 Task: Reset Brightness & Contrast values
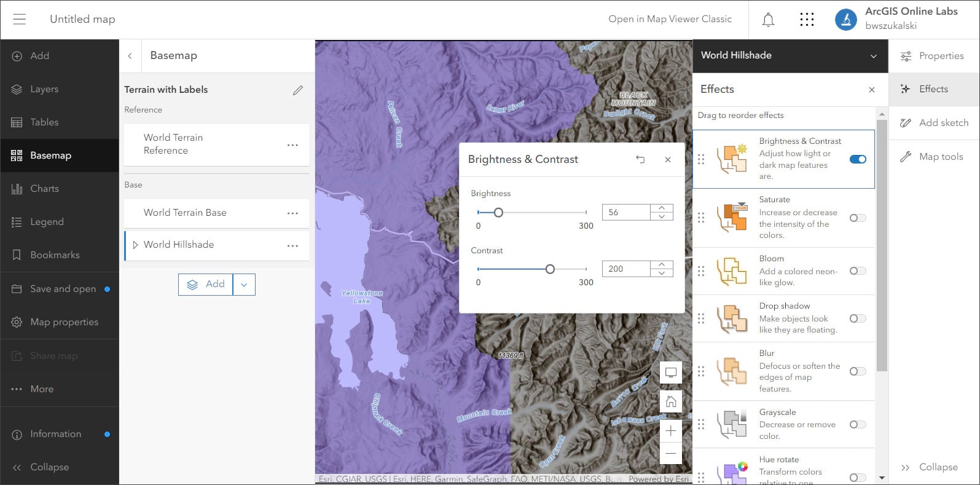tap(640, 159)
